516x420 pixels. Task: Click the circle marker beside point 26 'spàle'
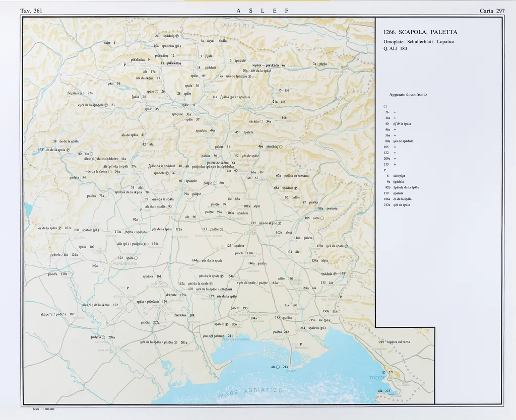point(157,92)
